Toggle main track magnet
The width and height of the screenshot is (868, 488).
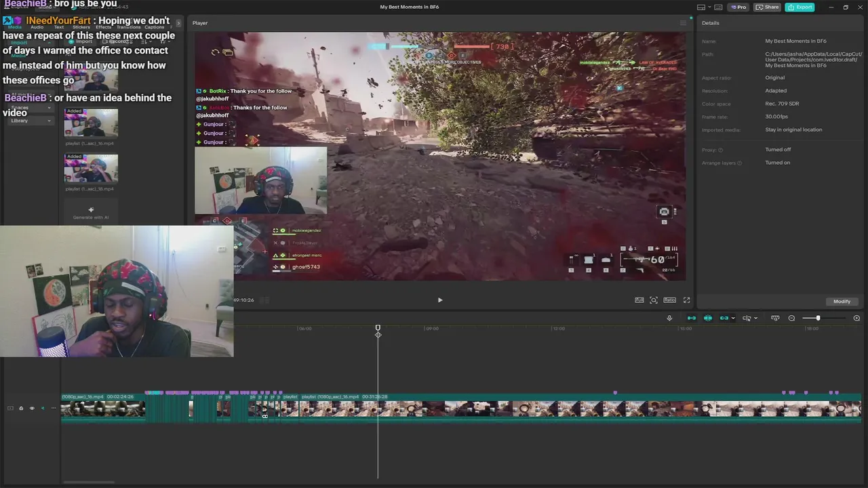tap(692, 318)
